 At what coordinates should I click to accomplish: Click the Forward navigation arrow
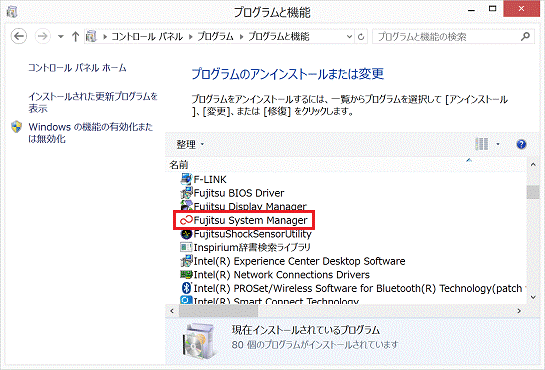[42, 36]
